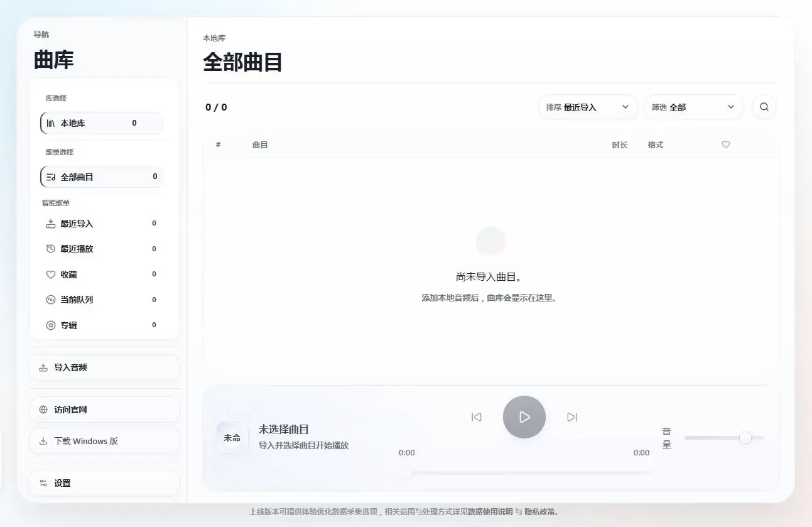
Task: Open 专辑 albums list
Action: click(x=101, y=325)
